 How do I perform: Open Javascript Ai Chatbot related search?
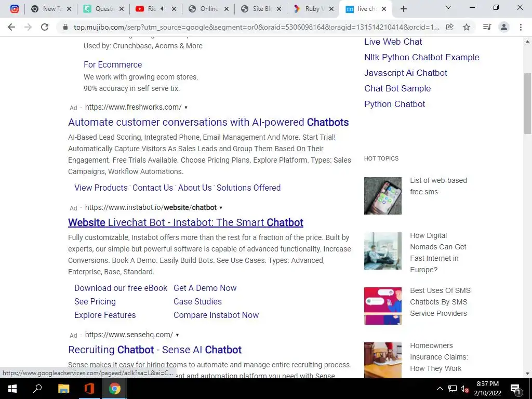pyautogui.click(x=405, y=73)
